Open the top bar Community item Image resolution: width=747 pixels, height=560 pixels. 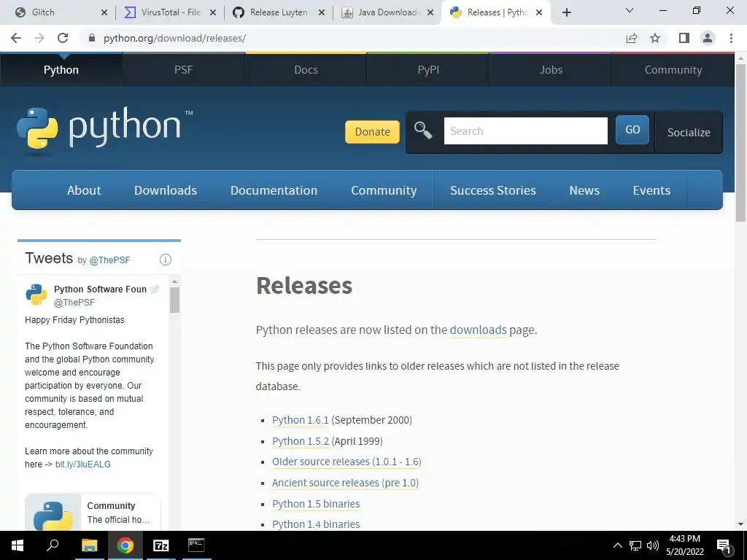(673, 70)
